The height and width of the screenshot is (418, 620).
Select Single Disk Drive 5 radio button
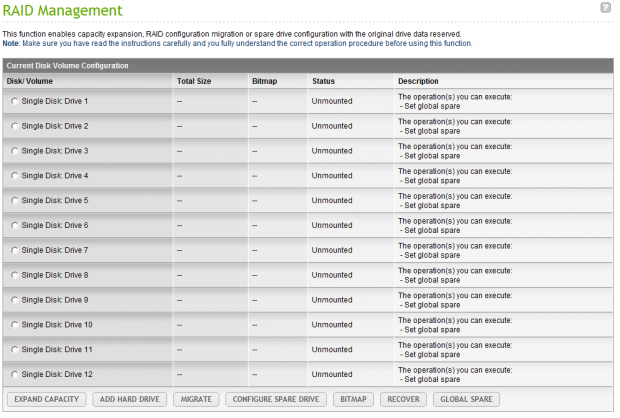(x=15, y=200)
